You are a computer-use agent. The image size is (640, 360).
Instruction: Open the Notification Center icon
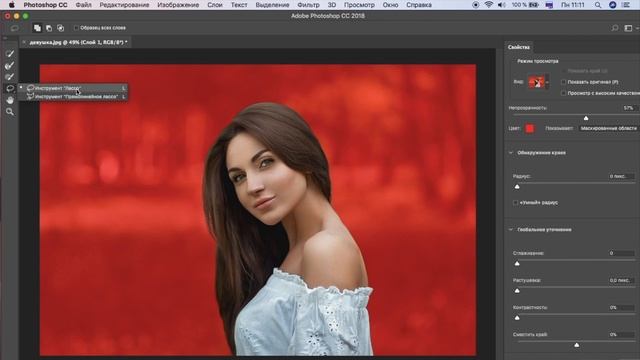(x=626, y=5)
